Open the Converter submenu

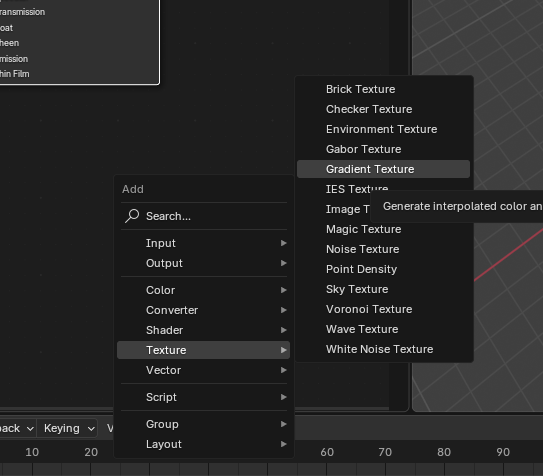click(204, 310)
